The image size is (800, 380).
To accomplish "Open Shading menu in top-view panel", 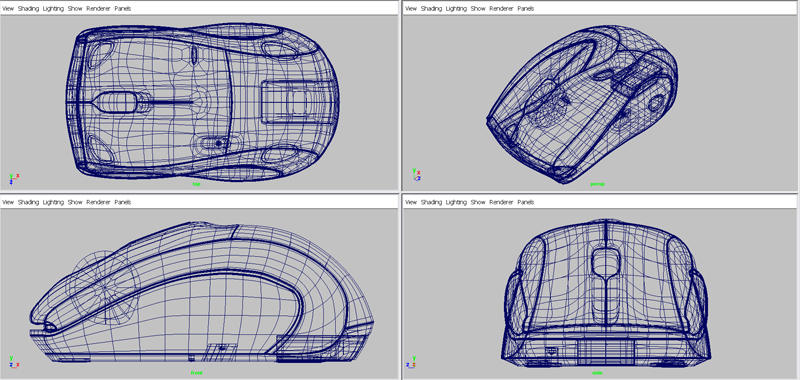I will pos(29,9).
